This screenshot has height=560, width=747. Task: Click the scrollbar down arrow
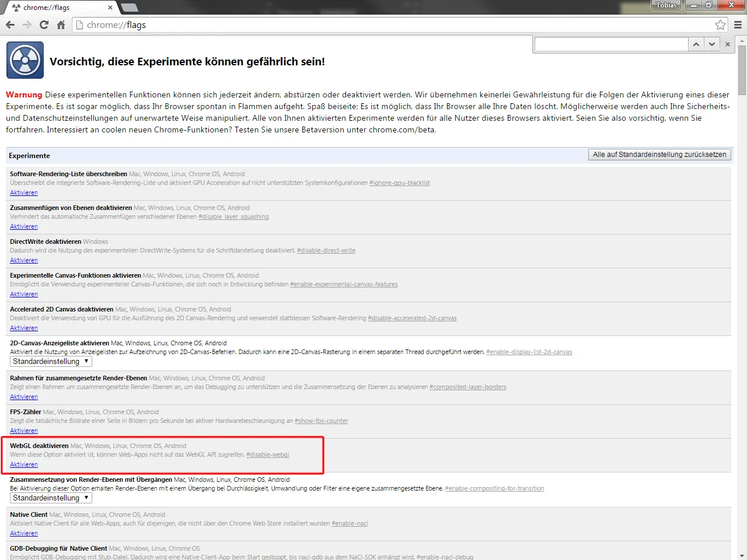click(742, 555)
